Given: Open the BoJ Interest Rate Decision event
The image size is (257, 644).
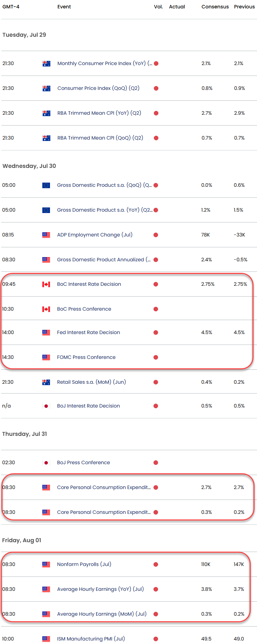Looking at the screenshot, I should [88, 406].
